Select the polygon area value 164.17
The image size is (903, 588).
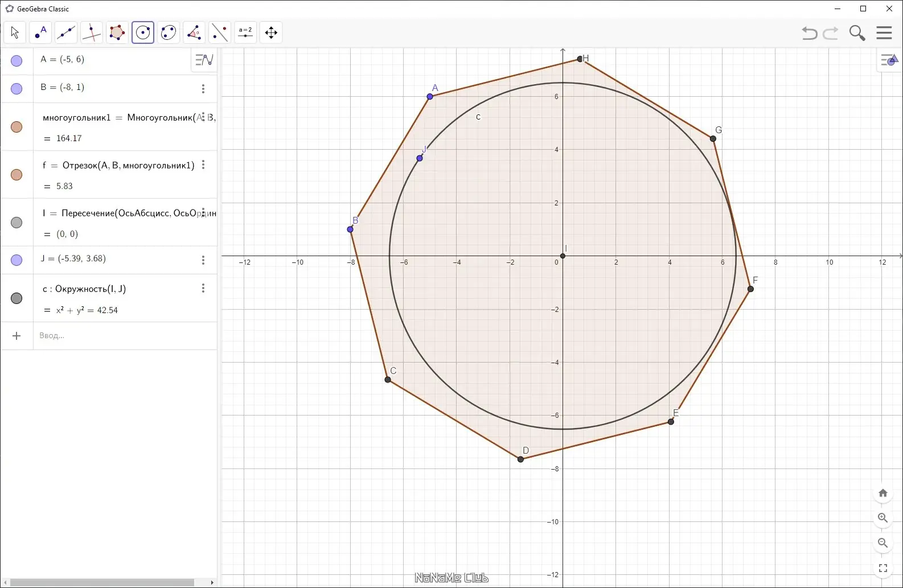pos(69,138)
